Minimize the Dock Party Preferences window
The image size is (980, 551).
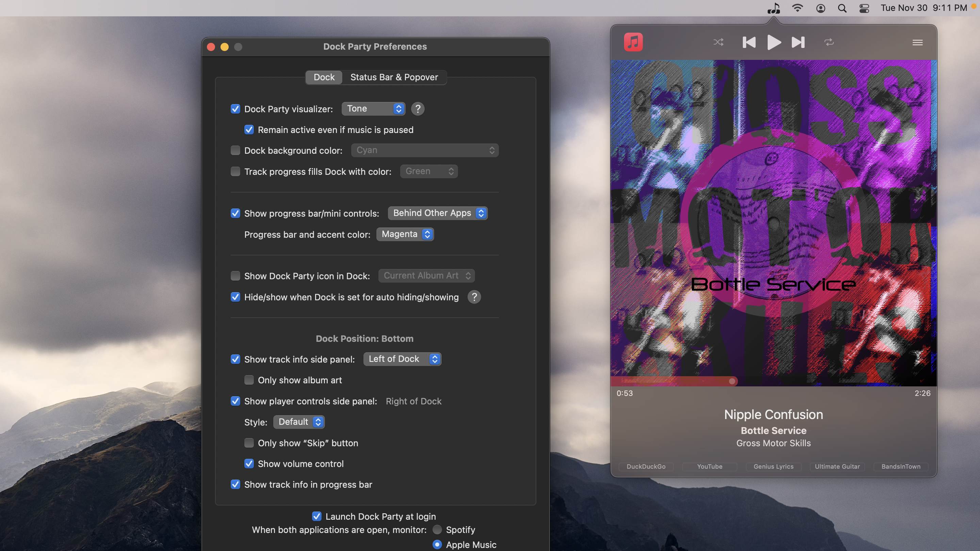pos(225,47)
